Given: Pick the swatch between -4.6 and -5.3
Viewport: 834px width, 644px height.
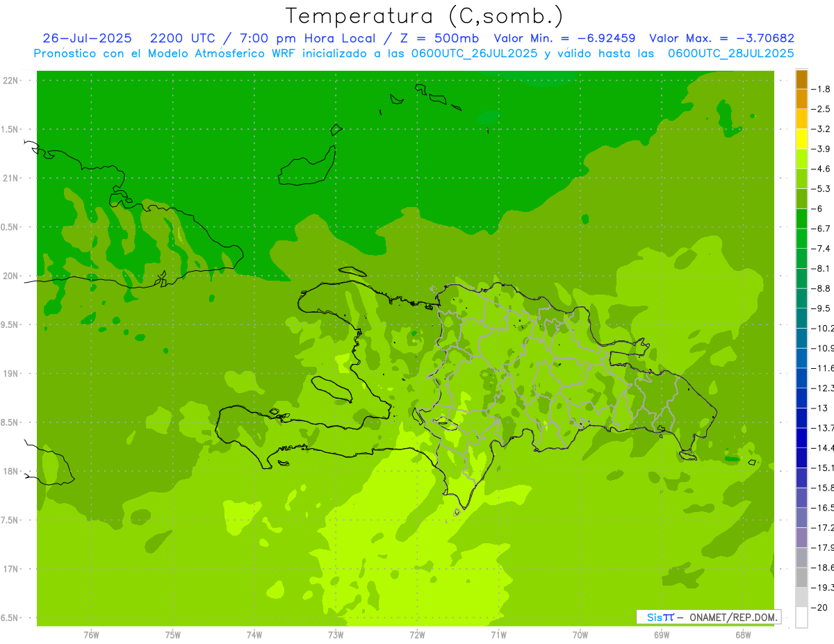Looking at the screenshot, I should point(801,179).
